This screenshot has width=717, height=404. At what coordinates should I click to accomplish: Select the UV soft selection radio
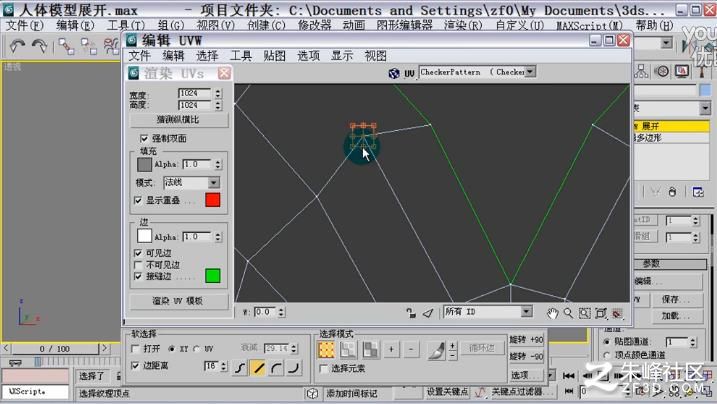pyautogui.click(x=197, y=349)
